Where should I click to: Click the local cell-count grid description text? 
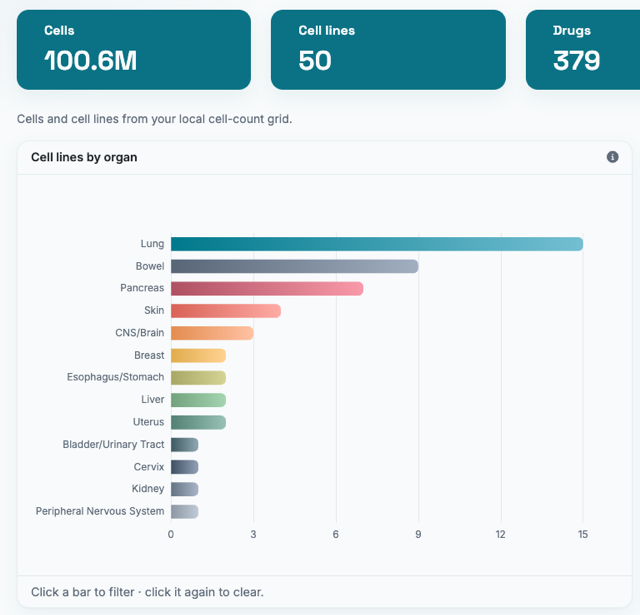154,119
